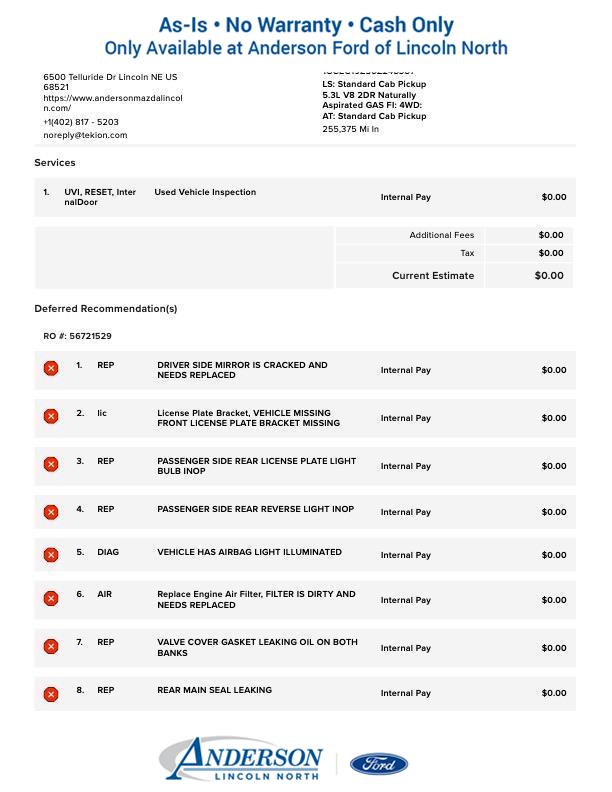The width and height of the screenshot is (612, 792).
Task: Click the red X beside rear main seal leaking
Action: coord(51,693)
